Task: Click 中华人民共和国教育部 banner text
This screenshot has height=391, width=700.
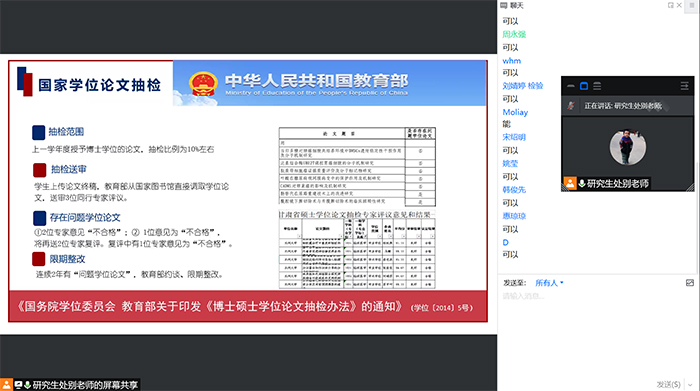Action: pos(316,81)
